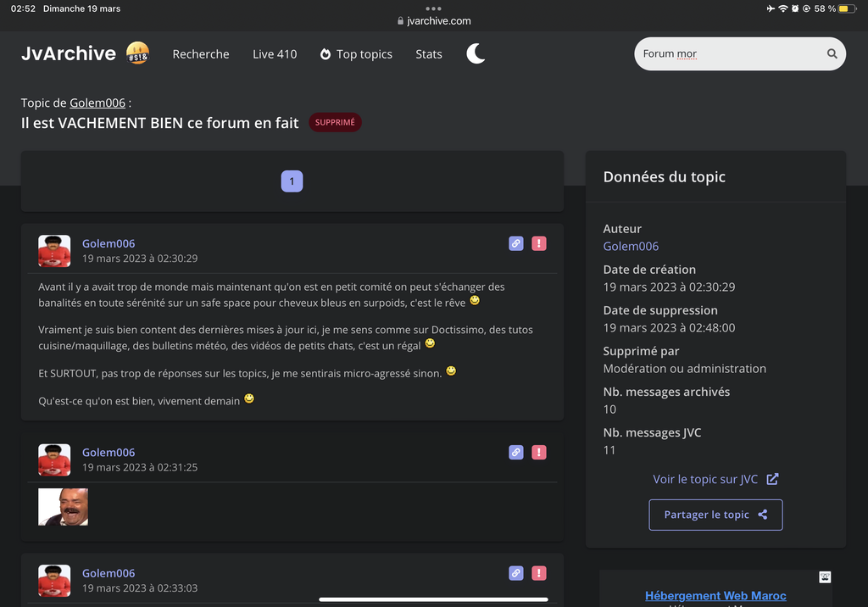Open the Live 410 page
The width and height of the screenshot is (868, 607).
[x=275, y=54]
